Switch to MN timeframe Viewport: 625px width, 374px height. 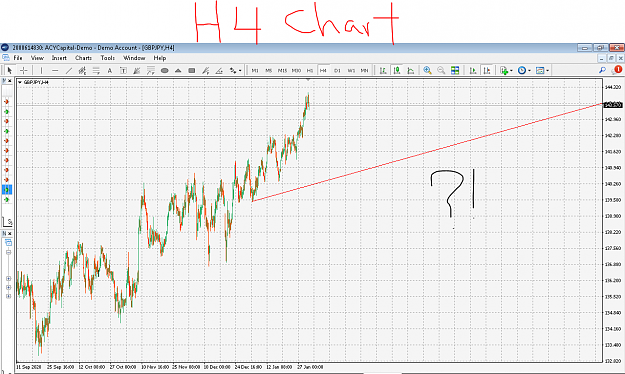click(x=364, y=71)
